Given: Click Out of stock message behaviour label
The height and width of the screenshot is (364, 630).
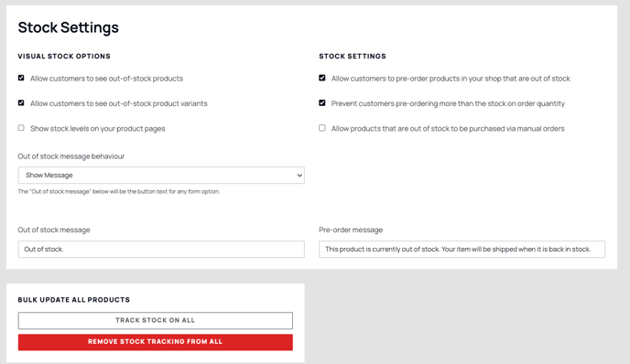Looking at the screenshot, I should click(71, 156).
